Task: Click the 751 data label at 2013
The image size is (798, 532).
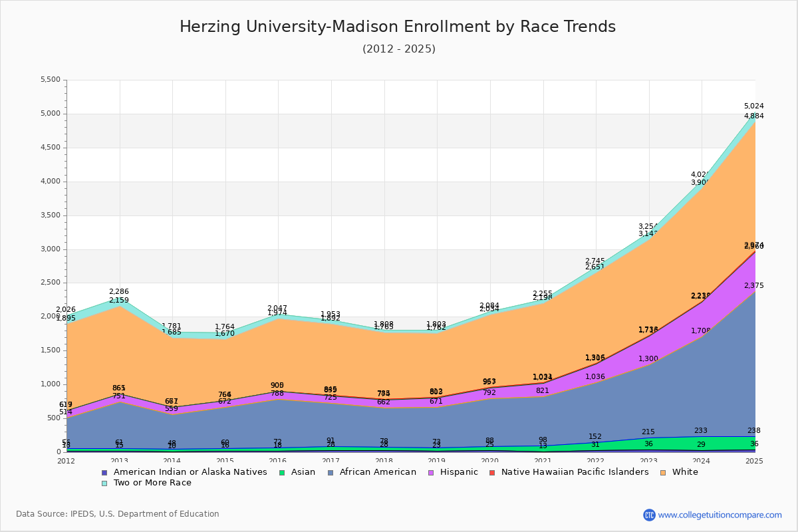Action: pyautogui.click(x=119, y=396)
